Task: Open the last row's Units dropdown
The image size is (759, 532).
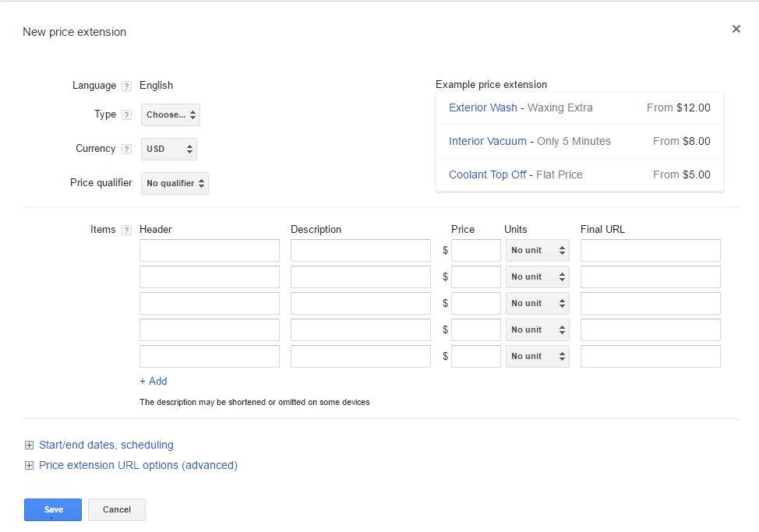Action: 537,357
